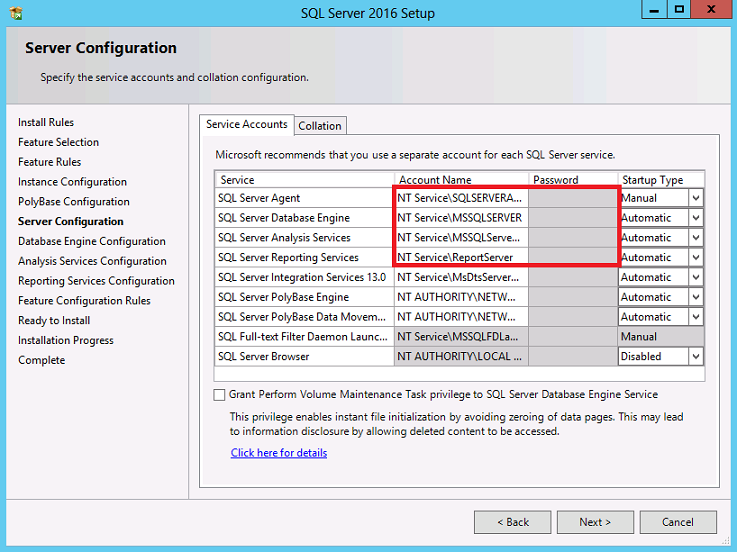Cancel the SQL Server setup

tap(678, 522)
